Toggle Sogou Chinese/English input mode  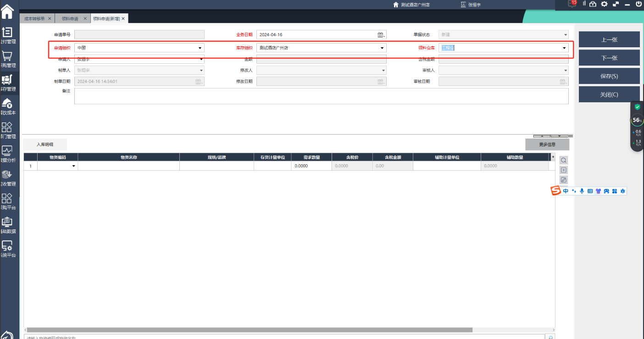click(x=566, y=191)
